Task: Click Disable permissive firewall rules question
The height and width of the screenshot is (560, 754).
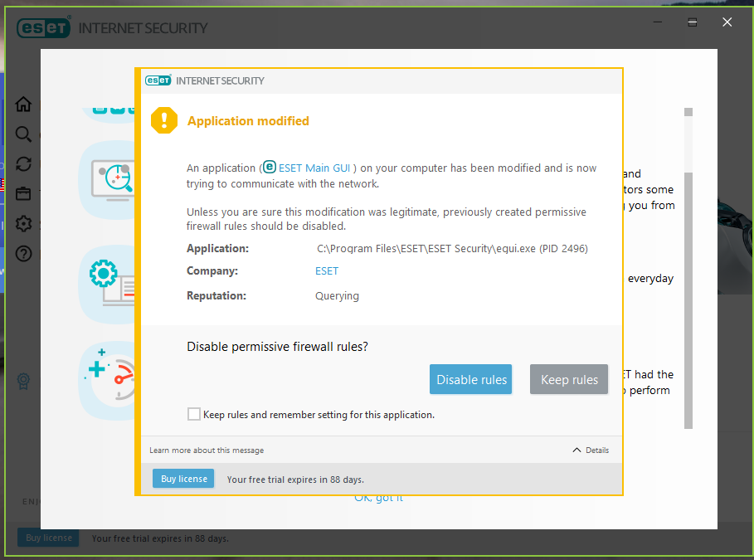Action: [277, 347]
